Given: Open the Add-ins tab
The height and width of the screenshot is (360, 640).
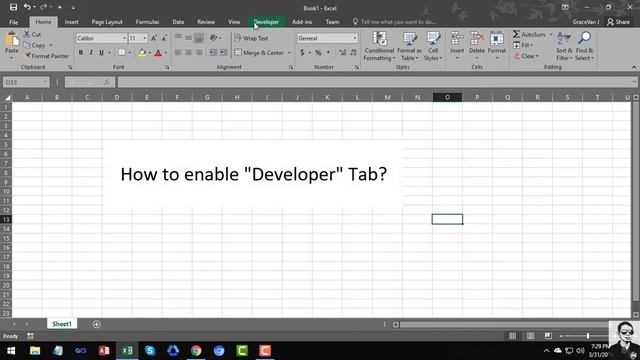Looking at the screenshot, I should pos(302,22).
